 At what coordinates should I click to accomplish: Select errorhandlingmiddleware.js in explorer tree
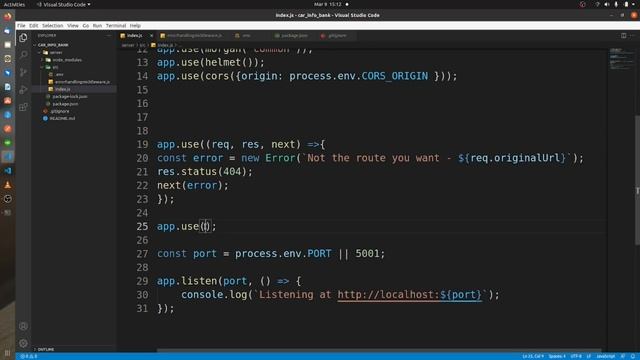click(x=82, y=82)
